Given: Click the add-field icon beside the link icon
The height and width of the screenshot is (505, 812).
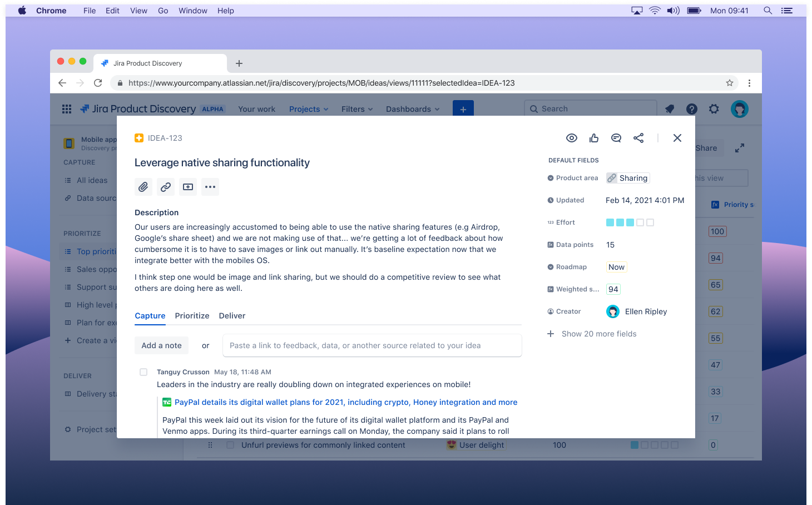Looking at the screenshot, I should tap(188, 187).
